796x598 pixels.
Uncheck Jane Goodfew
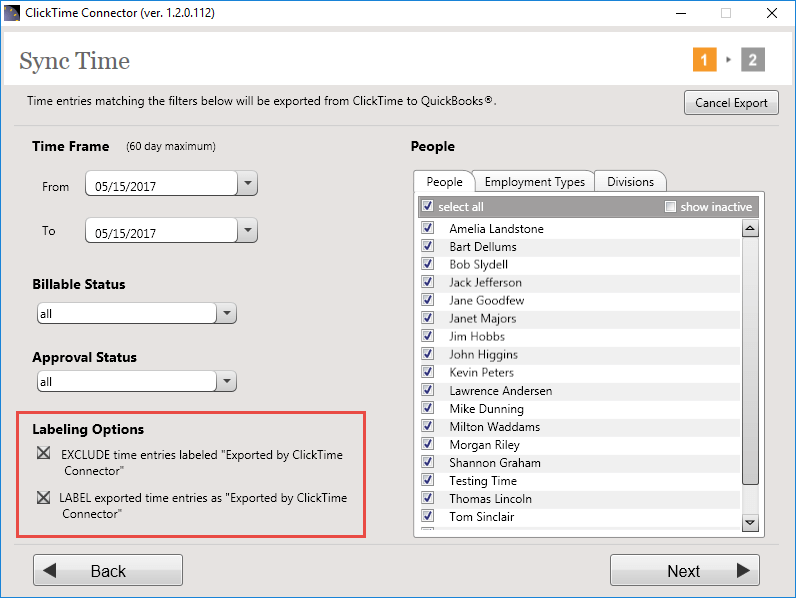click(427, 300)
